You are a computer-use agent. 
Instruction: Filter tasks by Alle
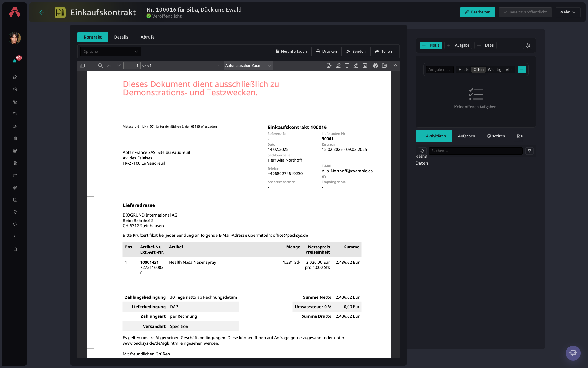pyautogui.click(x=509, y=70)
